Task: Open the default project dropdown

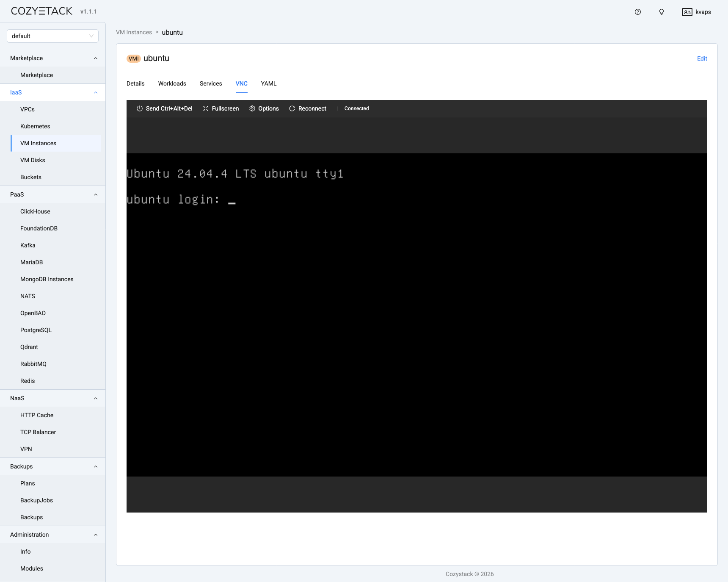Action: (52, 36)
